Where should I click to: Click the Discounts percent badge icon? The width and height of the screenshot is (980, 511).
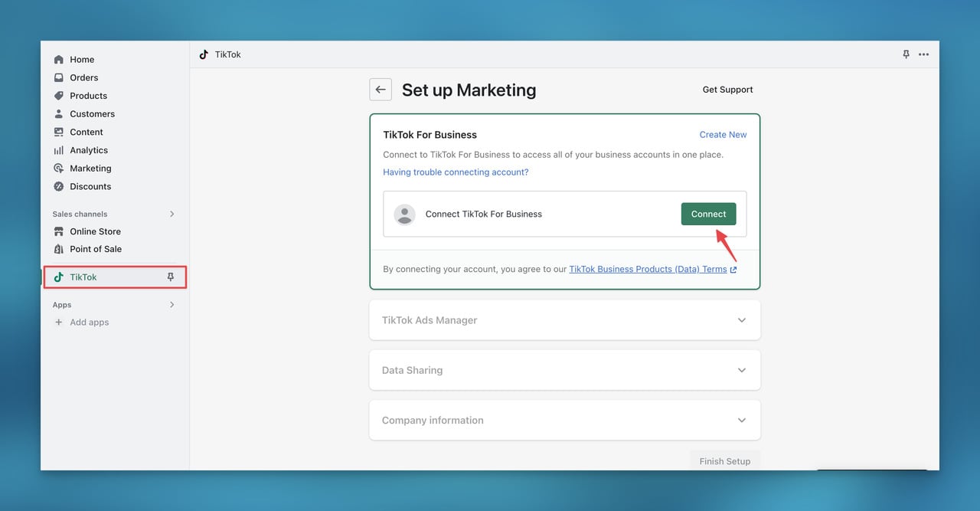(59, 186)
